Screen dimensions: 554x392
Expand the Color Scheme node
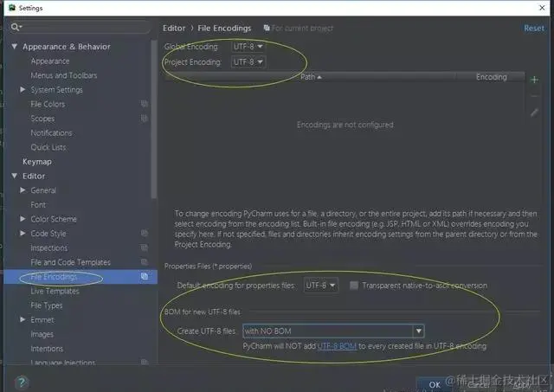click(23, 219)
